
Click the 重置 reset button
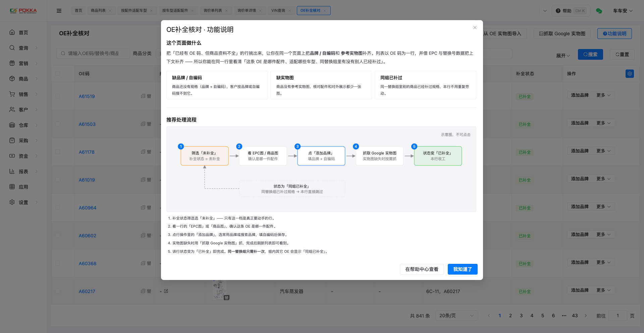[622, 54]
